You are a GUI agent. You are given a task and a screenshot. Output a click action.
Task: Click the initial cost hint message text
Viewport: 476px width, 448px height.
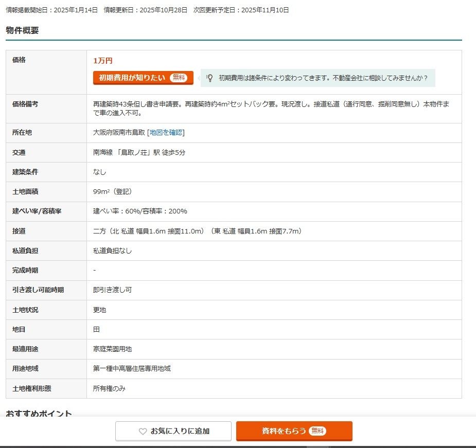click(323, 78)
